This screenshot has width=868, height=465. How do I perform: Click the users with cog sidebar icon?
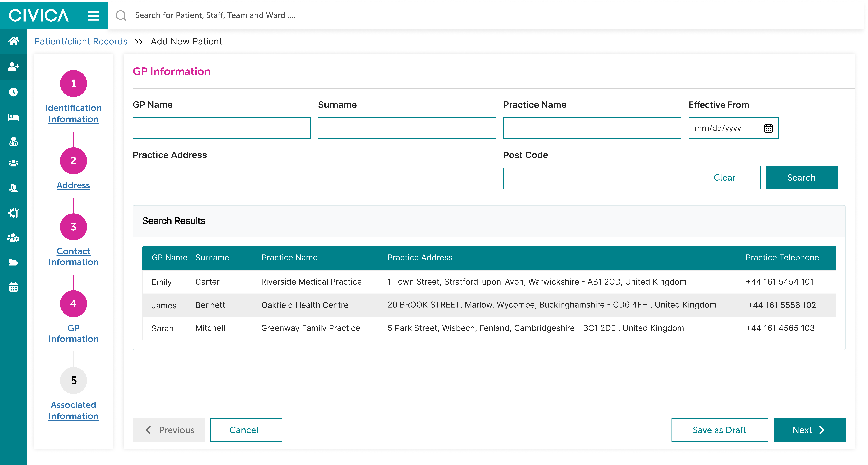(x=13, y=238)
